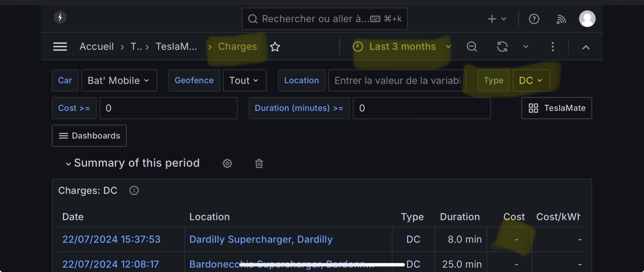This screenshot has height=272, width=644.
Task: Go to TeslaM... breadcrumb
Action: pyautogui.click(x=176, y=47)
